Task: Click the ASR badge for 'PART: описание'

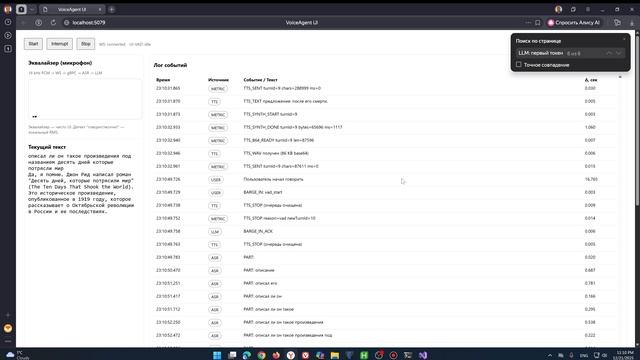Action: 215,271
